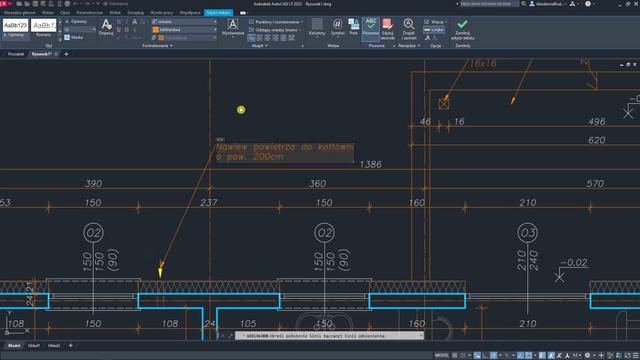Click the Field (Pole) insert icon
640x360 pixels.
pos(353,27)
